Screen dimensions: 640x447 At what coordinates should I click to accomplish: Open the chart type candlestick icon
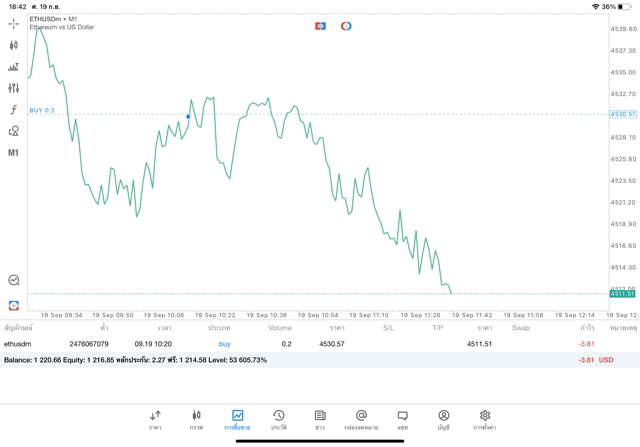click(x=13, y=45)
